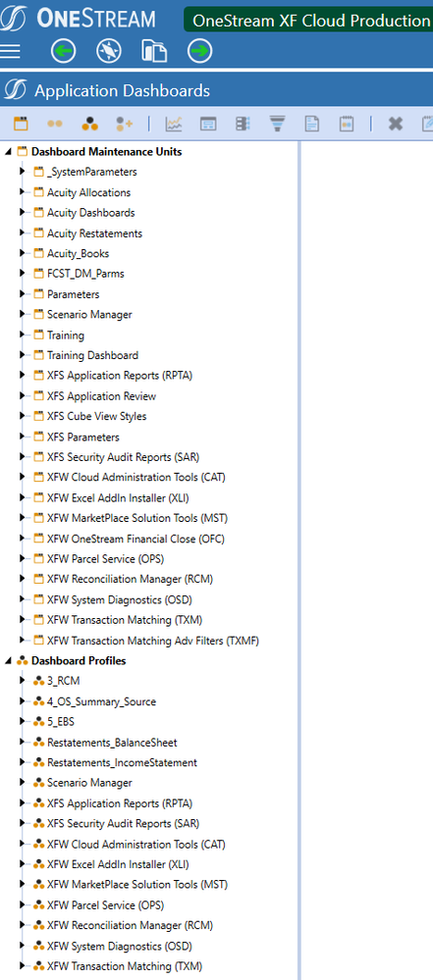Expand the FCST_DM_Parms node
433x980 pixels.
[x=23, y=273]
